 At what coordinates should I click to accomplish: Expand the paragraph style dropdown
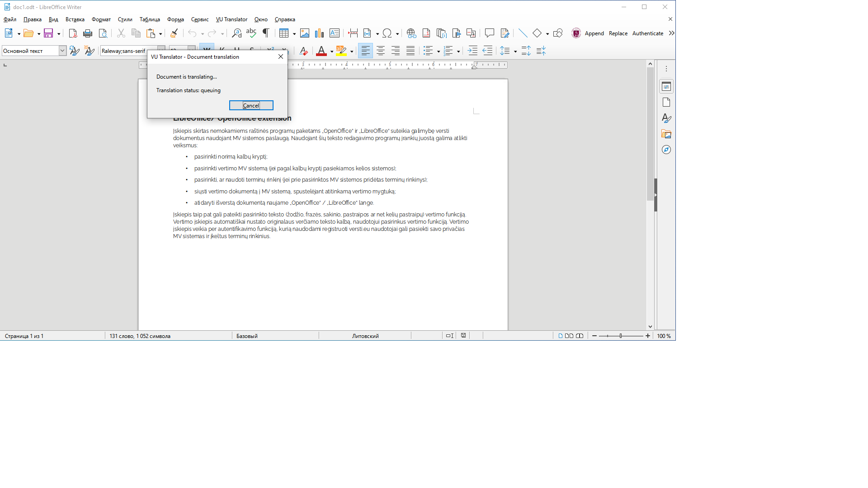(x=62, y=51)
